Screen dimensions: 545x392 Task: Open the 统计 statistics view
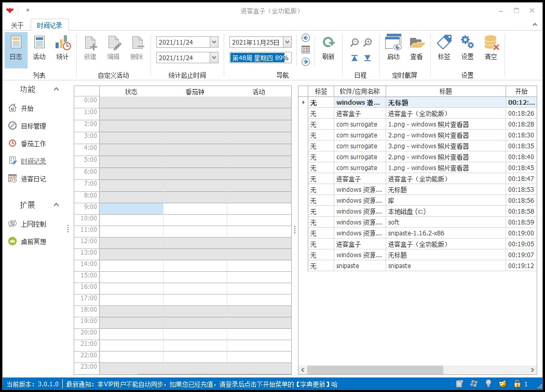62,49
